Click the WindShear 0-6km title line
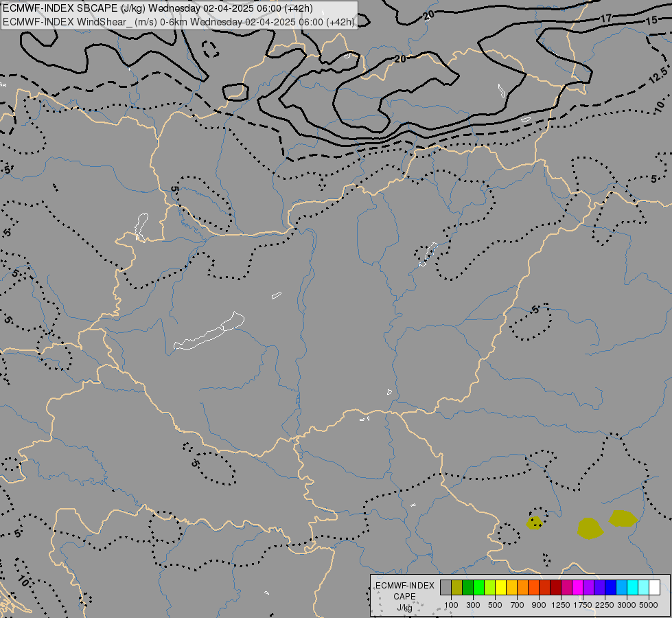Image resolution: width=672 pixels, height=618 pixels. tap(178, 22)
